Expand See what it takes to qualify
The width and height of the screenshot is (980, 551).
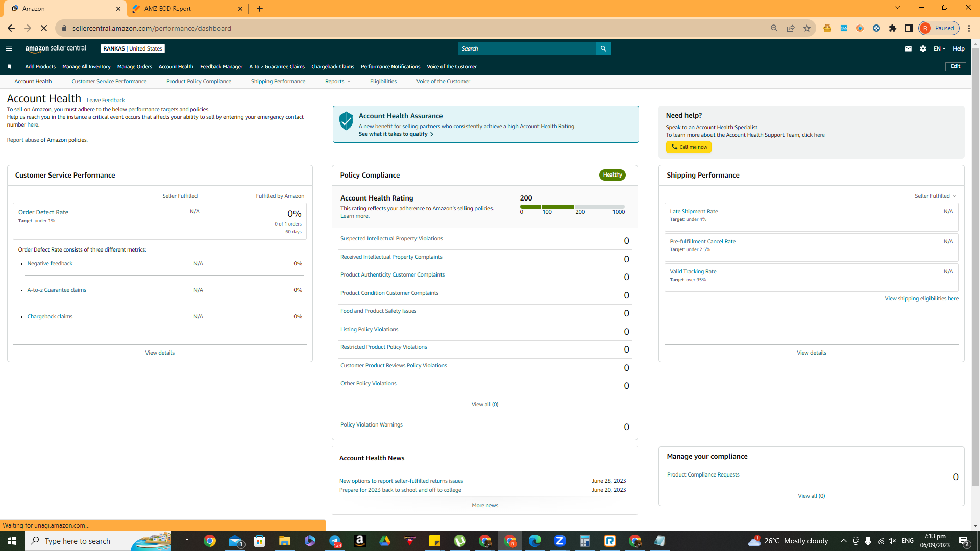click(396, 134)
